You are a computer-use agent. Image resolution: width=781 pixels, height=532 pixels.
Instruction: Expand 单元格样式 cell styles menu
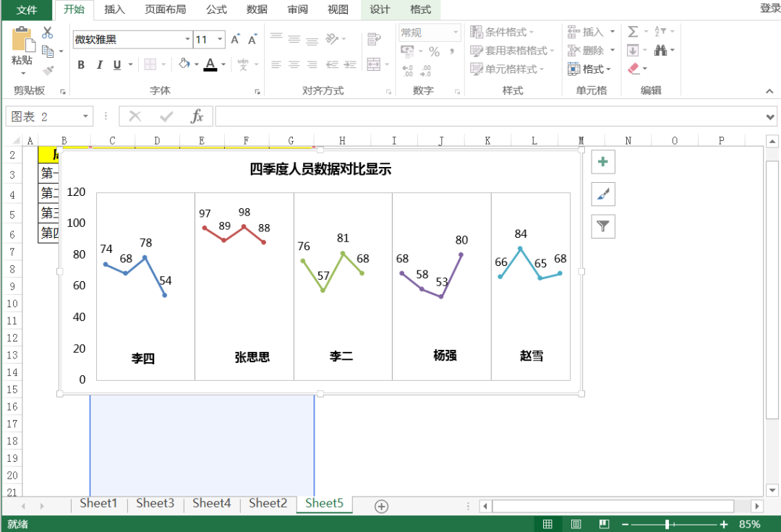[506, 69]
